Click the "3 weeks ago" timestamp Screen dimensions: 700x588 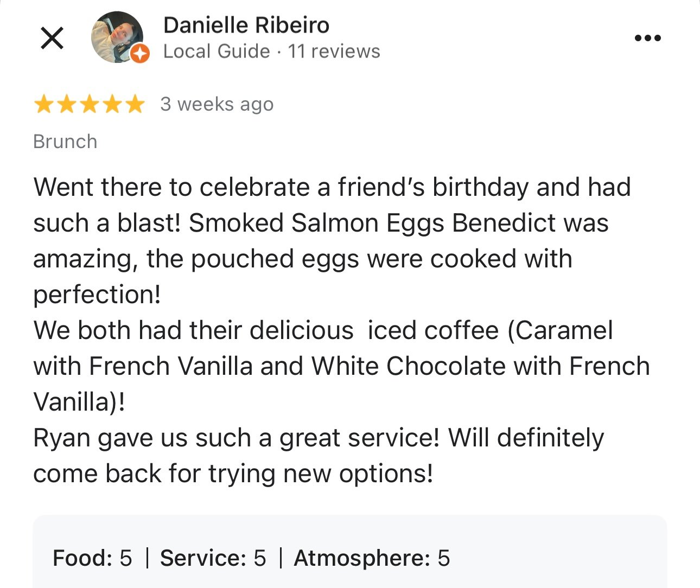[217, 104]
